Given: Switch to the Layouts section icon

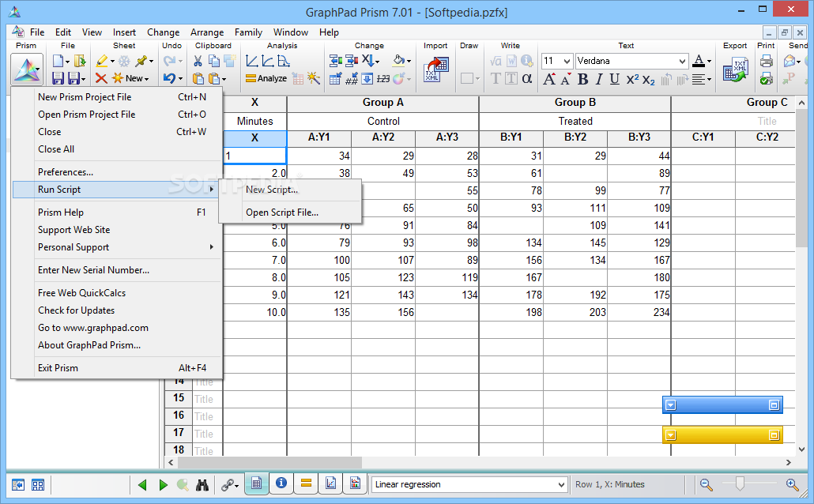Looking at the screenshot, I should [355, 483].
